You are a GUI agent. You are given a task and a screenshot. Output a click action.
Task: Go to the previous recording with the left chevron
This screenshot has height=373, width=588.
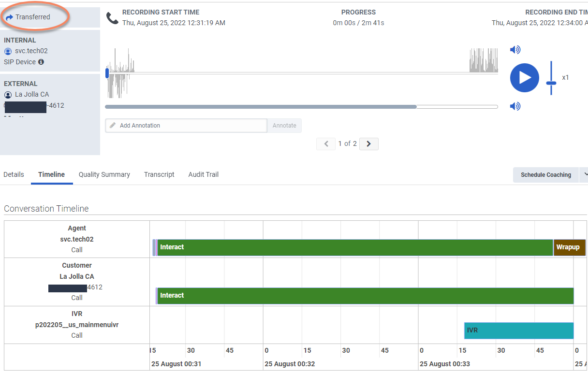click(x=326, y=143)
